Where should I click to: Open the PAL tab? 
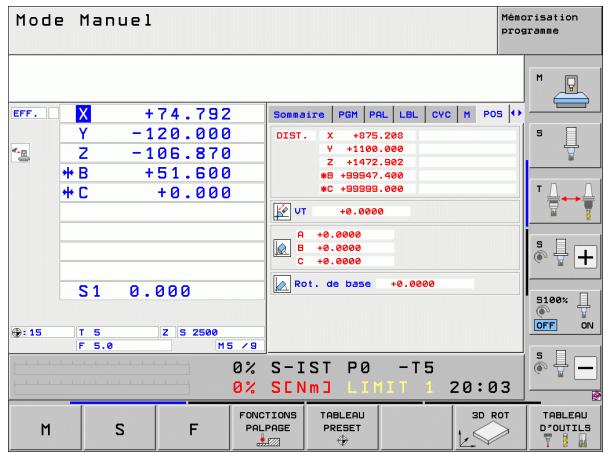point(379,115)
